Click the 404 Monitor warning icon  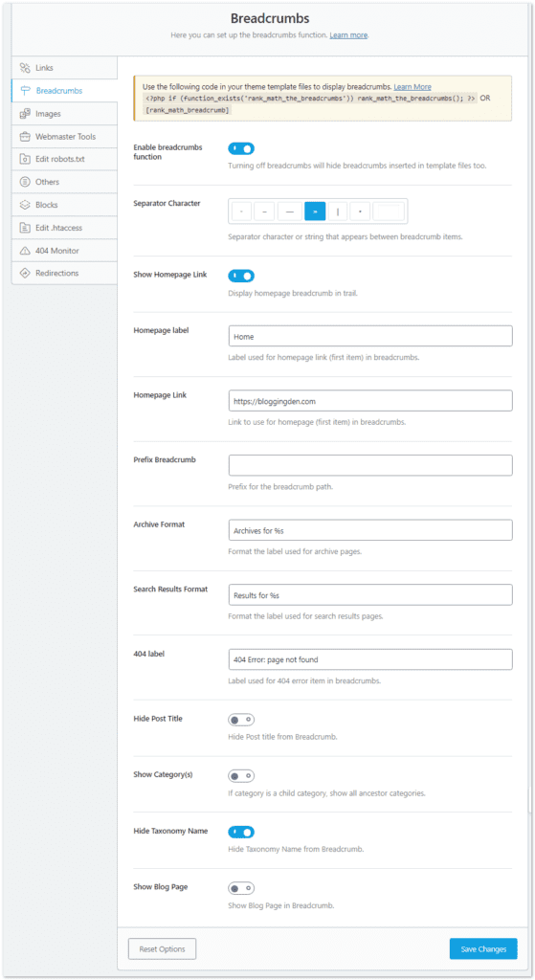coord(25,251)
